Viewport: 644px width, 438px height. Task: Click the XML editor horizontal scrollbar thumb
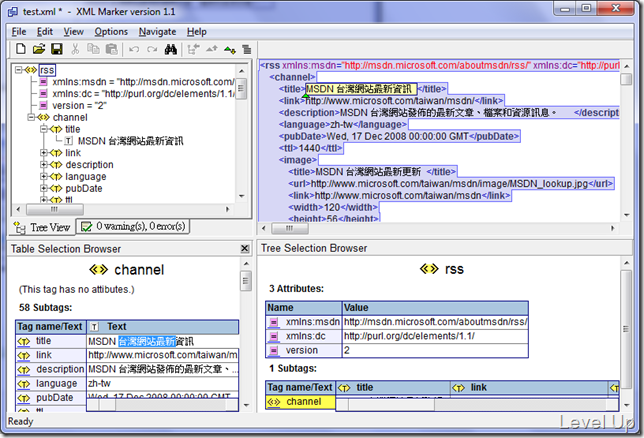(290, 228)
